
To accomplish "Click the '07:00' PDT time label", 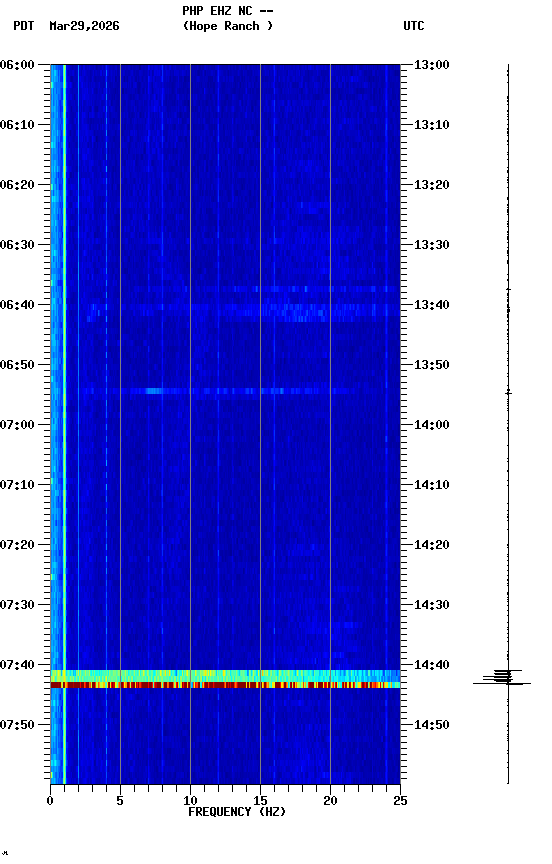I will (x=17, y=425).
